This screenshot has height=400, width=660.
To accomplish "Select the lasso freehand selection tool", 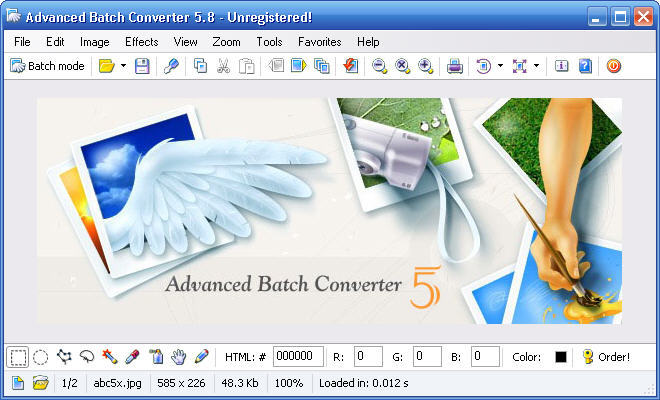I will 87,357.
